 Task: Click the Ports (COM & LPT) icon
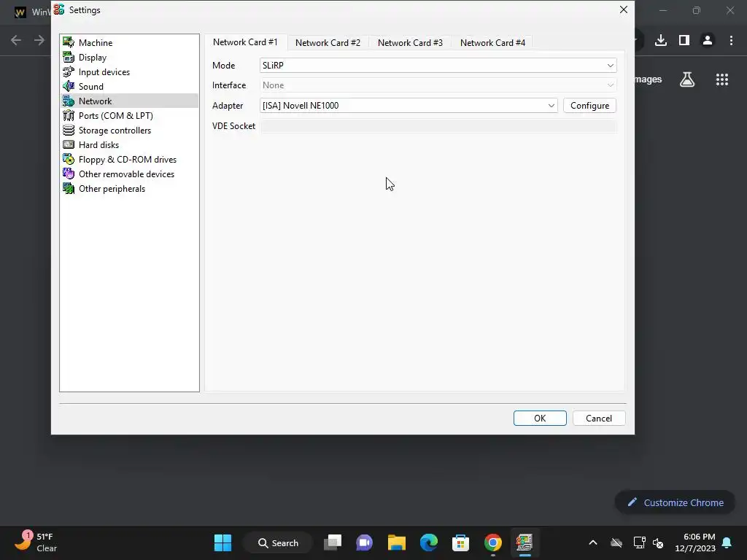click(x=69, y=116)
